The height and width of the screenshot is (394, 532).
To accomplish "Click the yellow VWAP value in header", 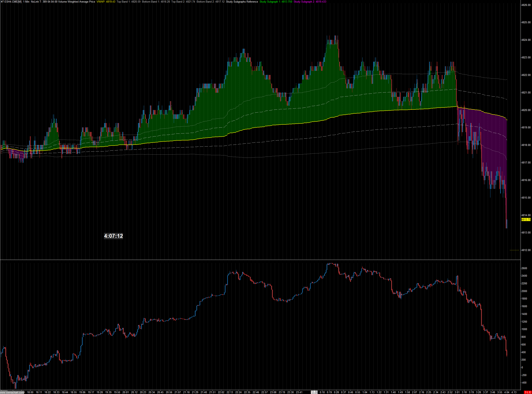I will click(106, 2).
